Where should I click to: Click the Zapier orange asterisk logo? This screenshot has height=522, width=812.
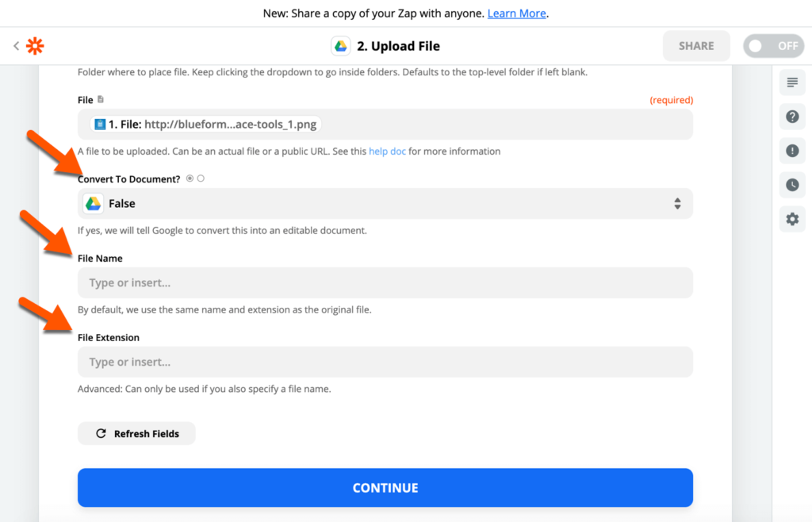[x=35, y=46]
